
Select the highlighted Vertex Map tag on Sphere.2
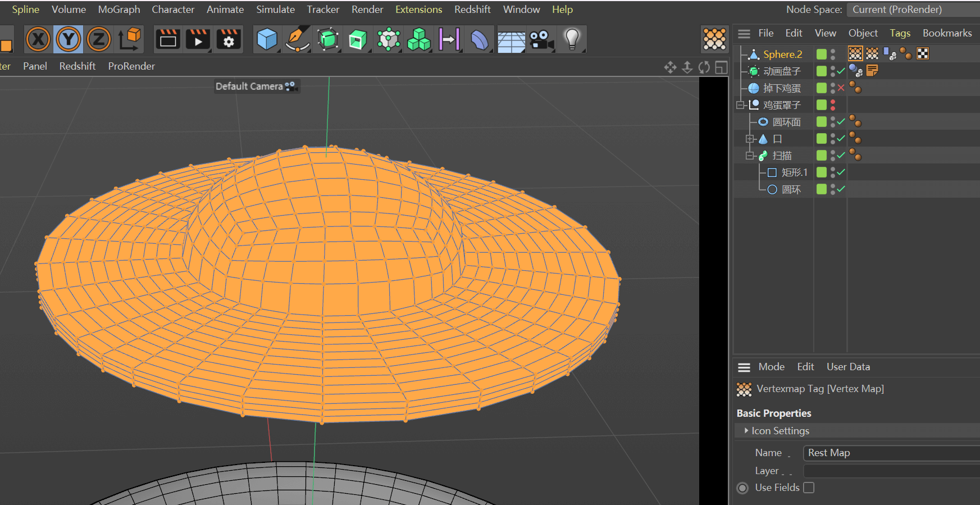(x=855, y=53)
